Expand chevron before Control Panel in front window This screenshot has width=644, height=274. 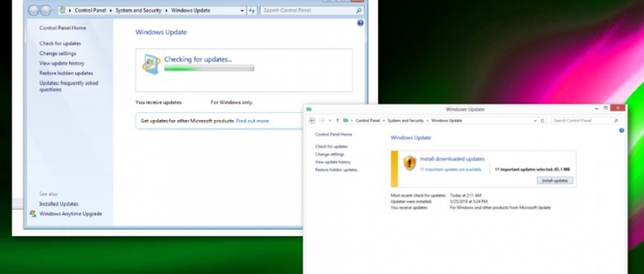point(352,120)
